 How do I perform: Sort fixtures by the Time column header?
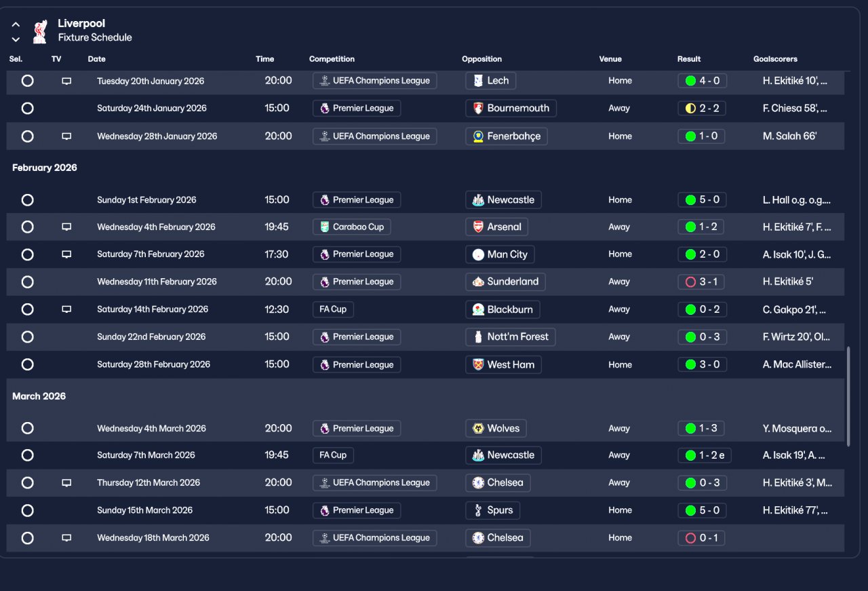(264, 59)
